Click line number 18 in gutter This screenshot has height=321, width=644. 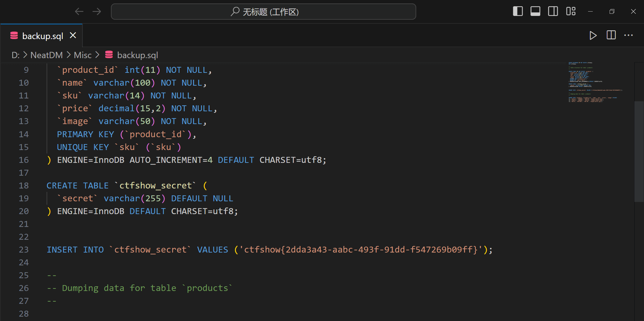pos(24,186)
